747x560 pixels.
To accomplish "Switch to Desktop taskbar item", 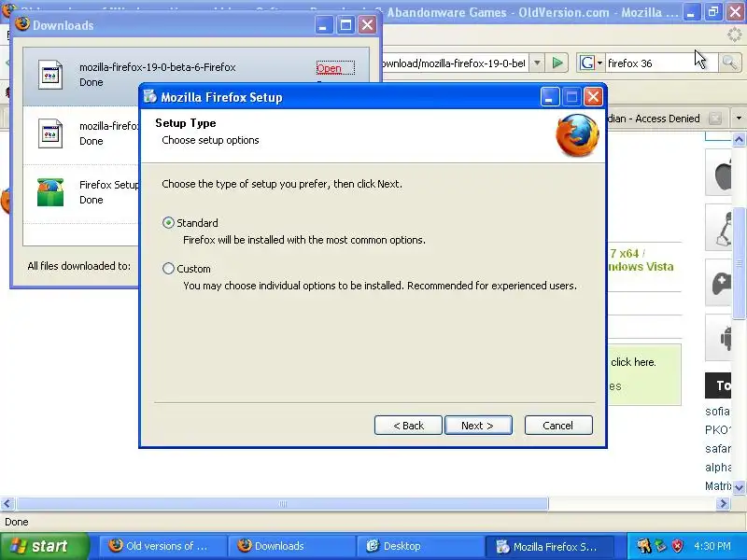I will pos(419,546).
